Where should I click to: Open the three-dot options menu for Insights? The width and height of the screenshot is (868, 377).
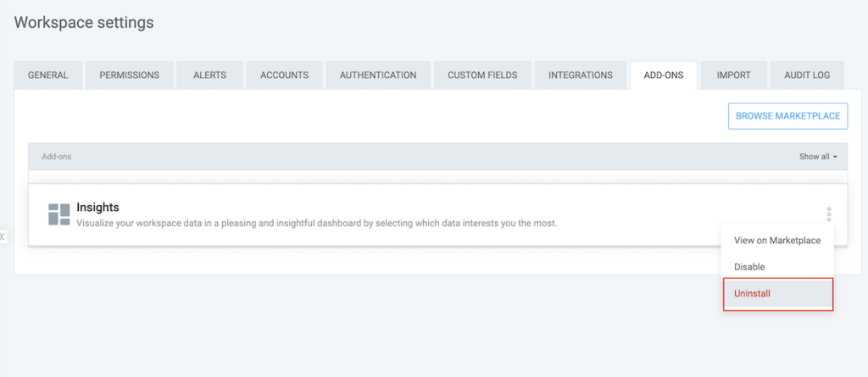[829, 214]
